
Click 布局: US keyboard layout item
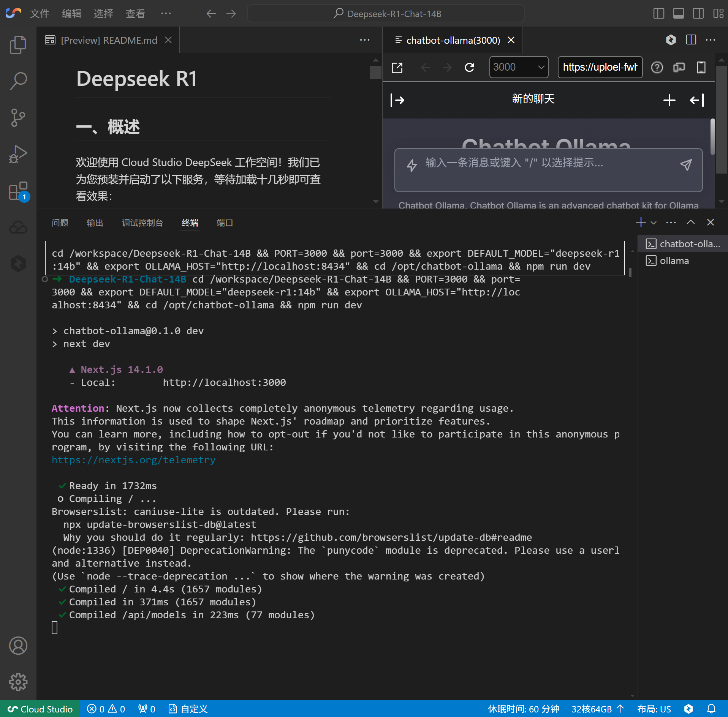(654, 709)
